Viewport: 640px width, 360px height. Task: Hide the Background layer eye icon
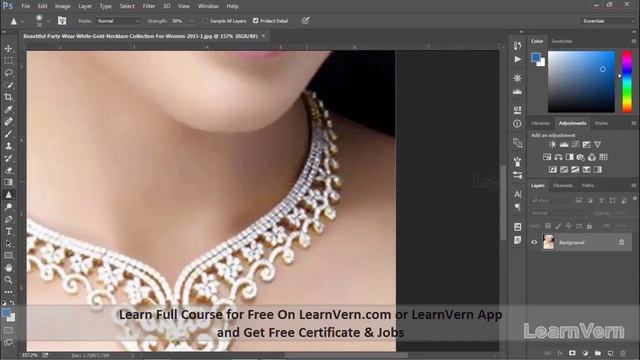click(534, 242)
